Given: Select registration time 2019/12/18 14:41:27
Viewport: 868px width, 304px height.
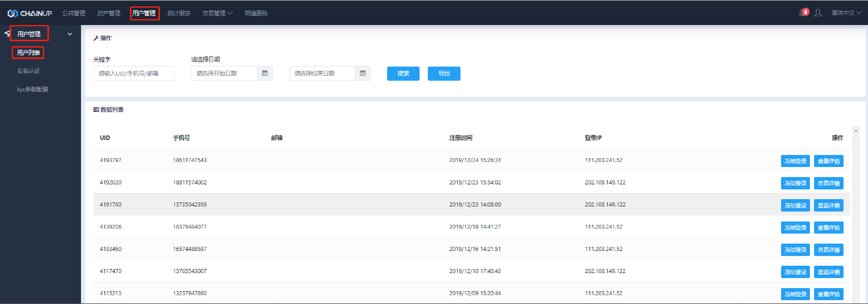Looking at the screenshot, I should (475, 227).
